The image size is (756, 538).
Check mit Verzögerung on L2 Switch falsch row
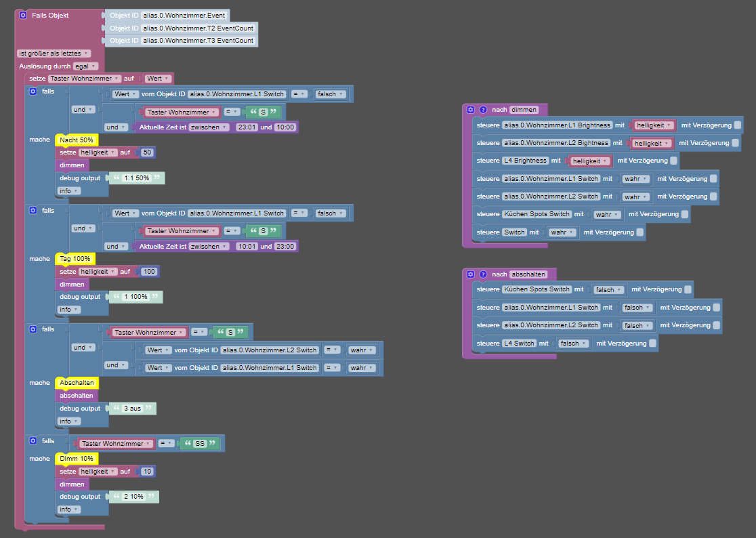click(x=717, y=325)
